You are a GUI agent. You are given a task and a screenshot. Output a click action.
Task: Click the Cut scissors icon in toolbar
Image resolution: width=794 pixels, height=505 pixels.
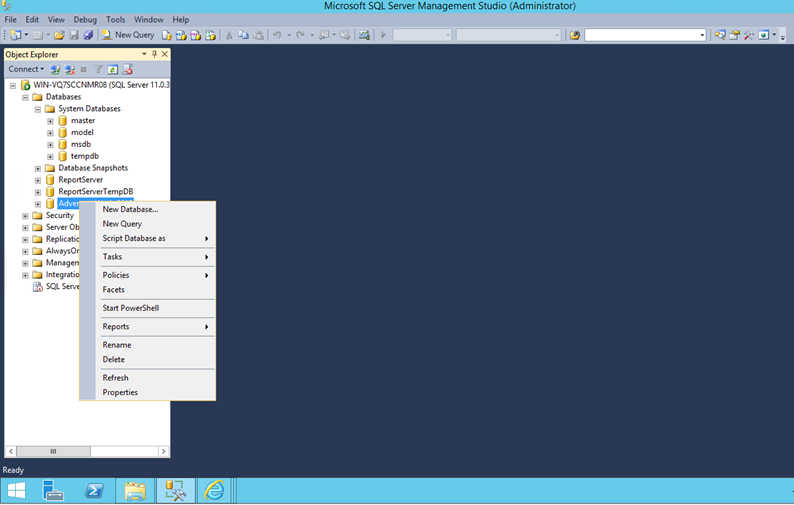coord(229,35)
